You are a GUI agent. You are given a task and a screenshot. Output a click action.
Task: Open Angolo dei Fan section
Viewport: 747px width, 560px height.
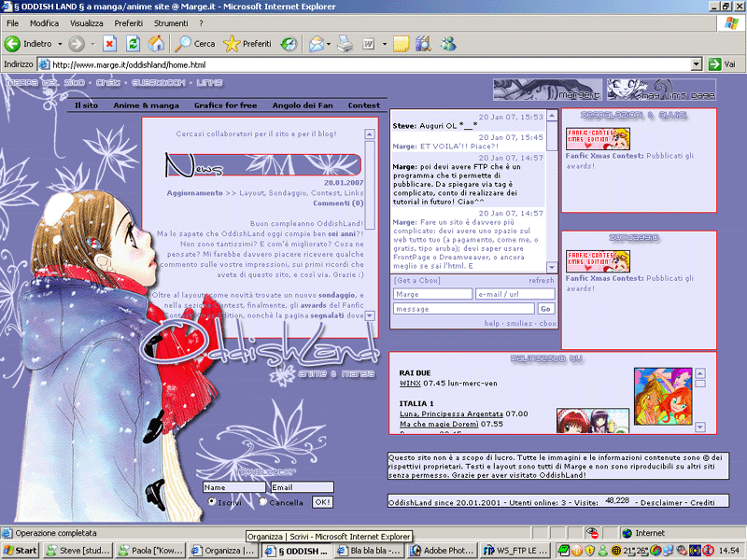[x=303, y=105]
